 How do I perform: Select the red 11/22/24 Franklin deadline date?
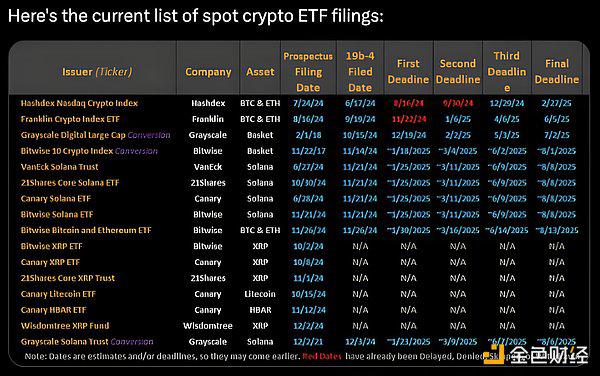[x=408, y=119]
